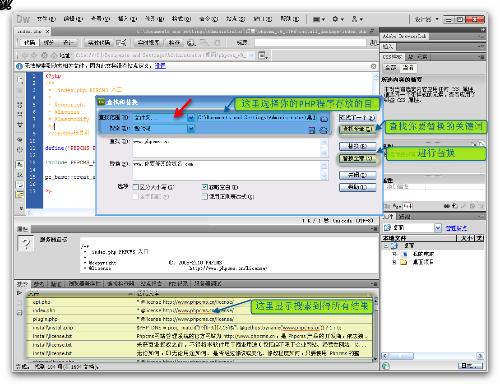Open the 编辑 menu
500x384 pixels.
[x=73, y=19]
